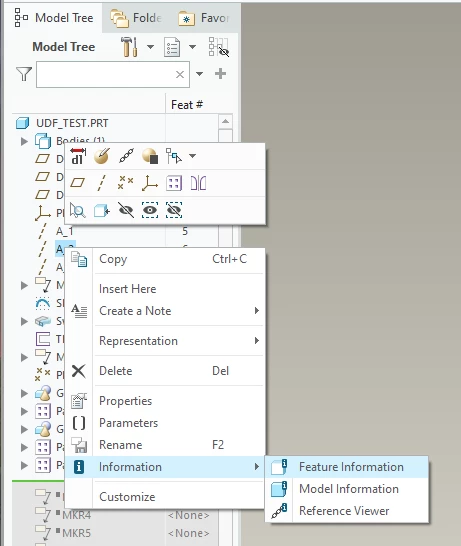Expand the Bodies (1) node
Screen dimensions: 461x546
(x=24, y=141)
